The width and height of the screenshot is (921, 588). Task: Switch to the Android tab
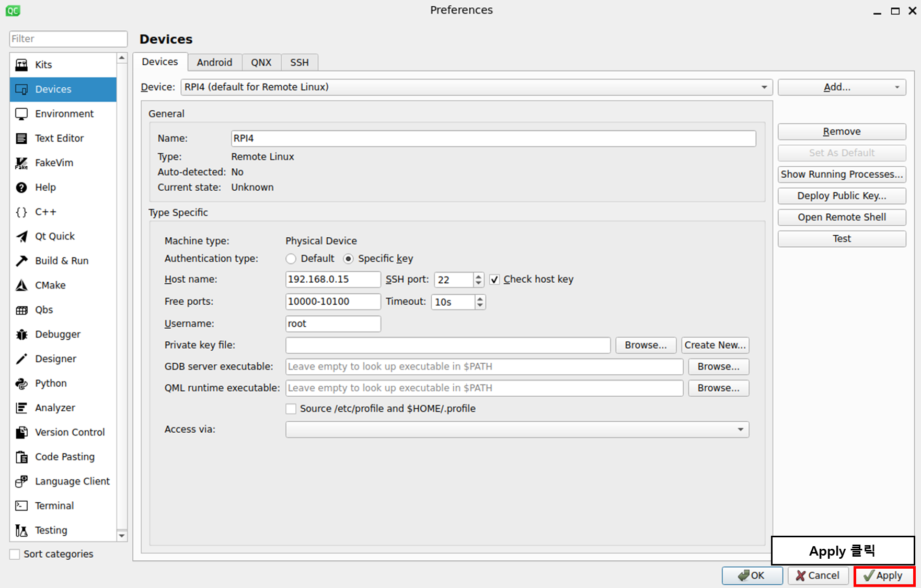point(215,62)
